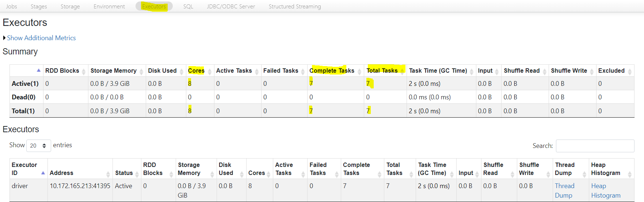Sort summary by Excluded column arrows
The width and height of the screenshot is (644, 202).
pyautogui.click(x=629, y=71)
